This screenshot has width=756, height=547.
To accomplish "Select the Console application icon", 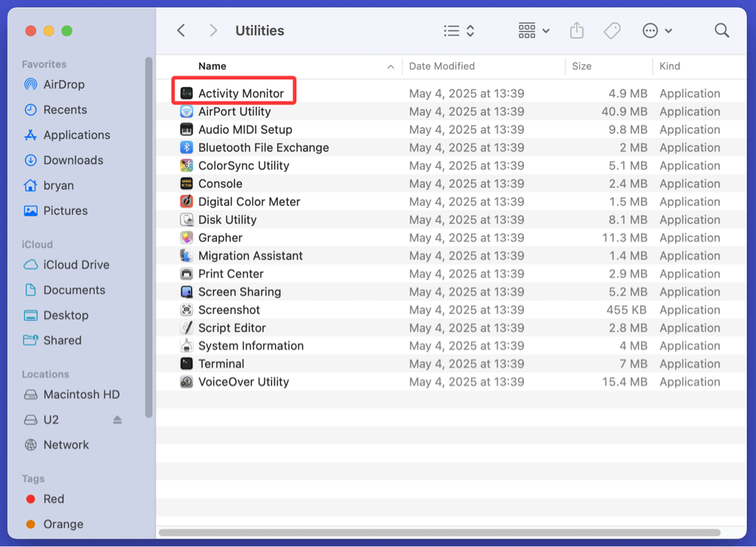I will (x=185, y=183).
